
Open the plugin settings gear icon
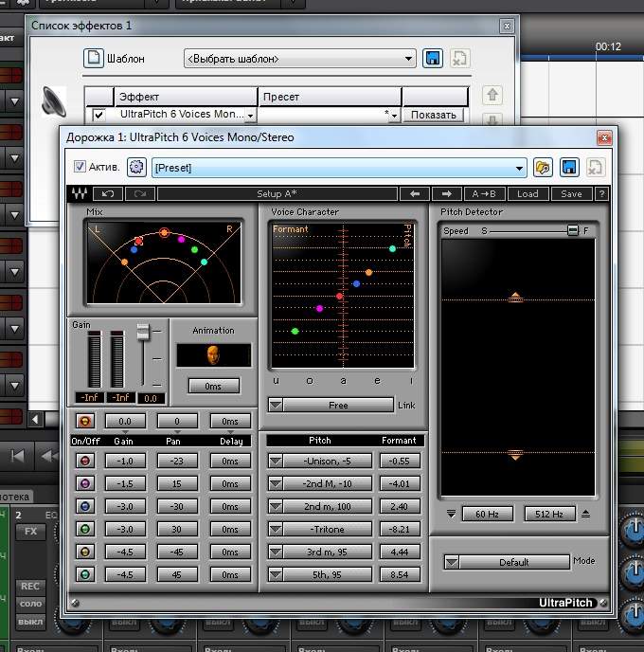[x=136, y=167]
